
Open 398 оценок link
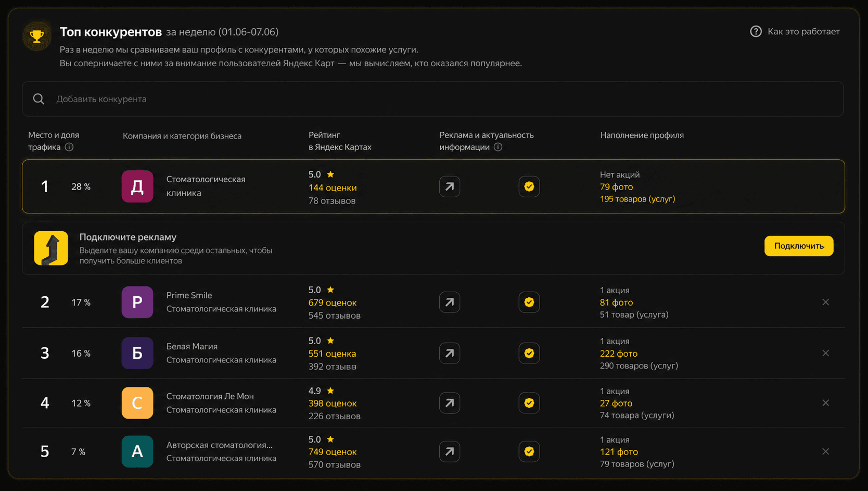(333, 404)
